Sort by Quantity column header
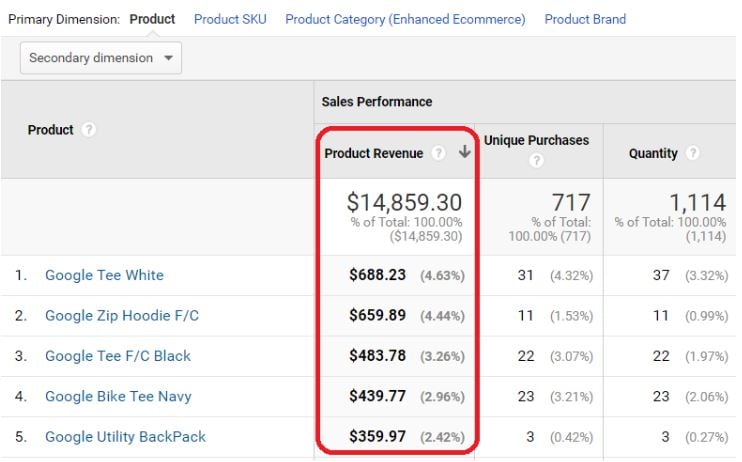This screenshot has height=462, width=742. click(x=653, y=153)
